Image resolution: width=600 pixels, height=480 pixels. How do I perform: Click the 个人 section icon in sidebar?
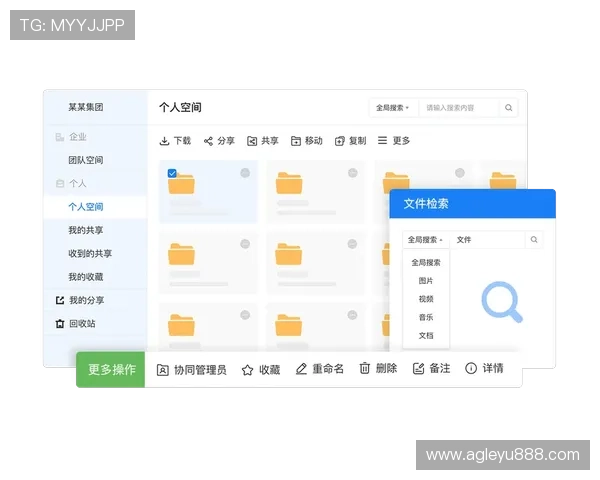coord(60,184)
